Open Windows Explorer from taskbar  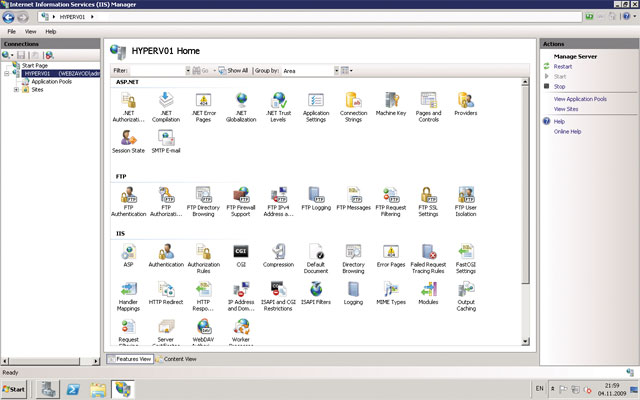coord(98,389)
